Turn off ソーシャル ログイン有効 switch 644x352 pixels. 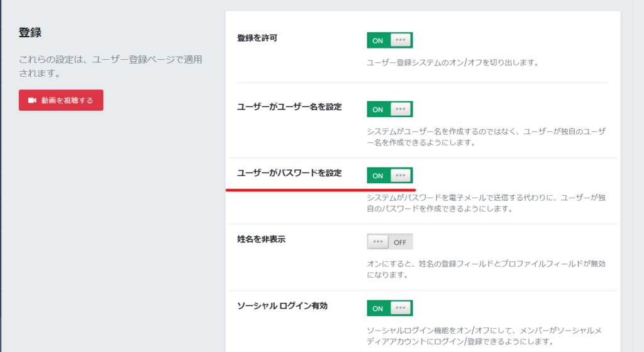pos(390,308)
